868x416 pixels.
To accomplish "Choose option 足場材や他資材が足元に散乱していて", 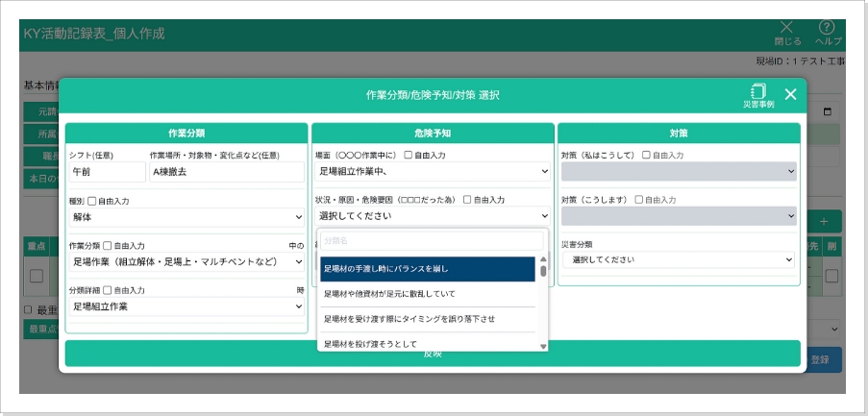I will [x=427, y=294].
